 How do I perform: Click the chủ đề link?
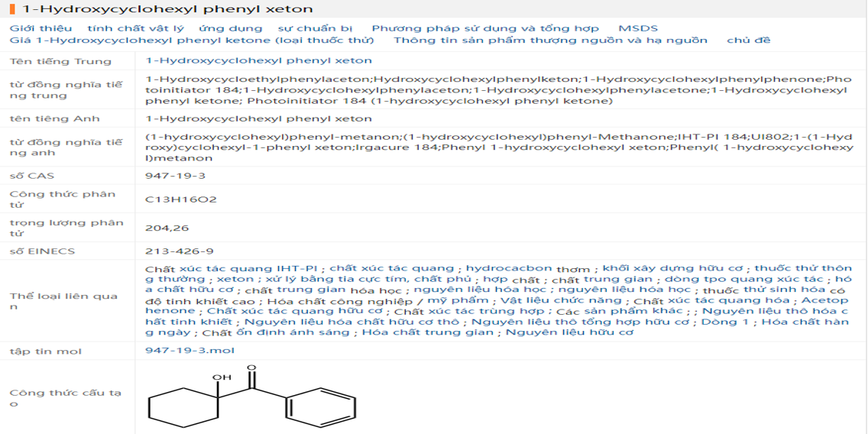(748, 40)
